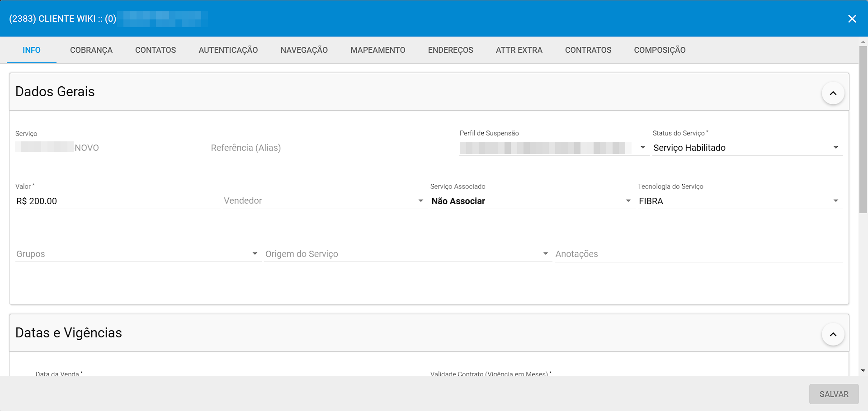The width and height of the screenshot is (868, 411).
Task: Click the vertical scrollbar thumb
Action: [863, 129]
